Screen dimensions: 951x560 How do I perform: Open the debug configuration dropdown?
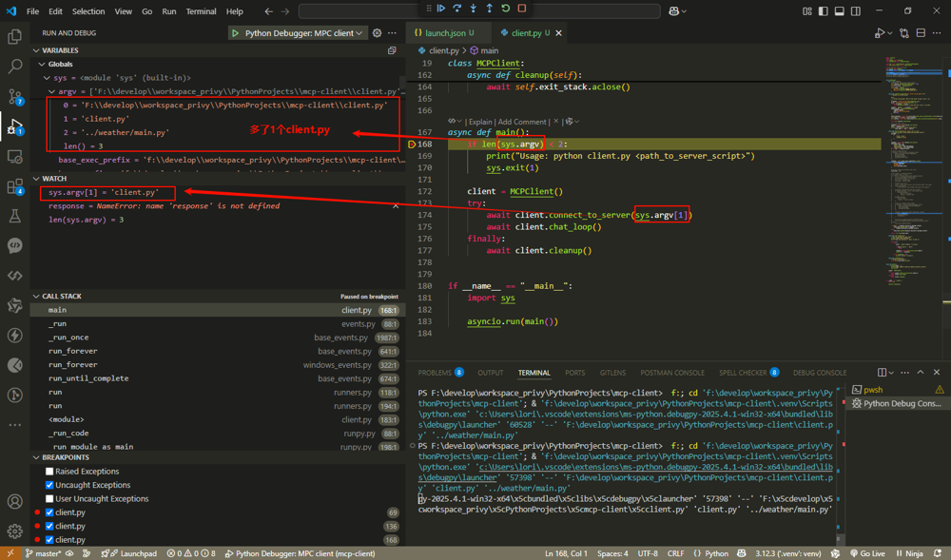[x=299, y=33]
